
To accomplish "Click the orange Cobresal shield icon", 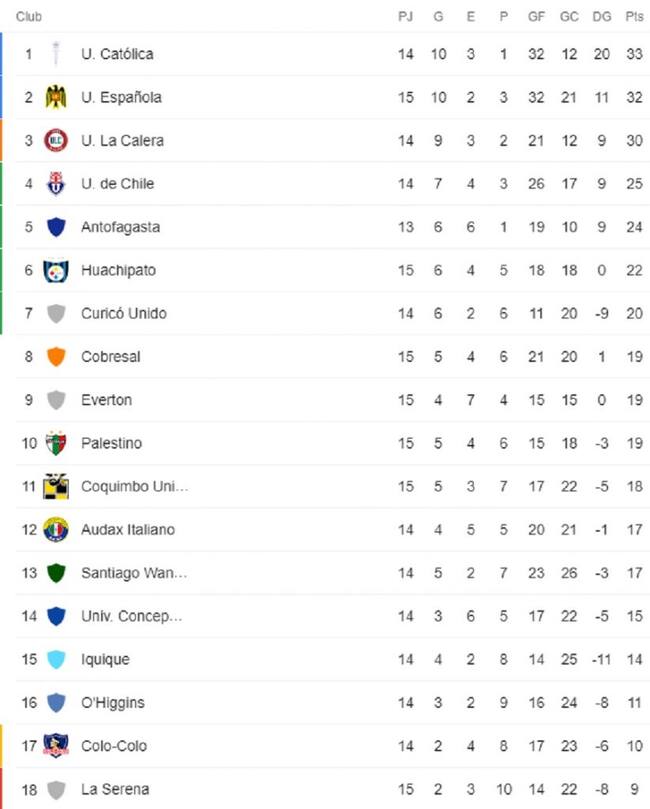I will point(56,357).
